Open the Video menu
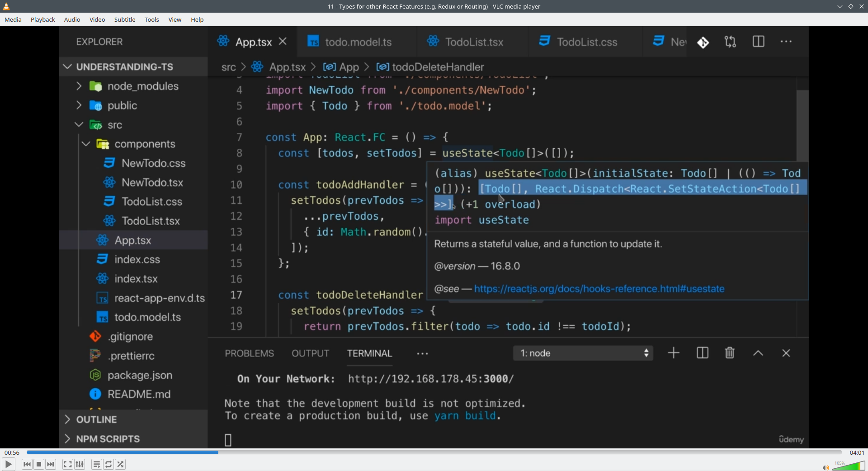 pos(97,20)
